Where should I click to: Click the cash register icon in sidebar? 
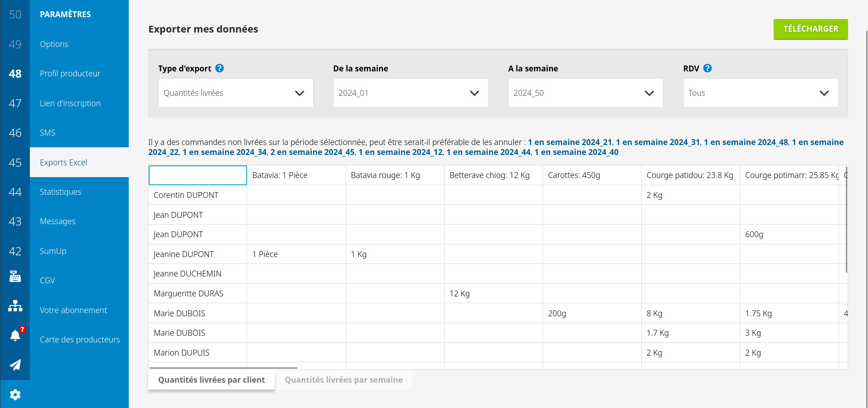click(15, 276)
